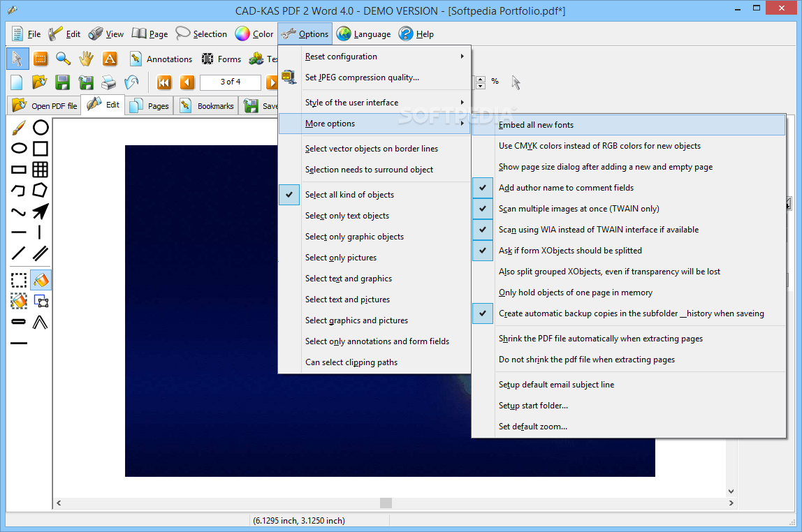The height and width of the screenshot is (532, 802).
Task: Enable Only hold objects of one page
Action: [629, 293]
